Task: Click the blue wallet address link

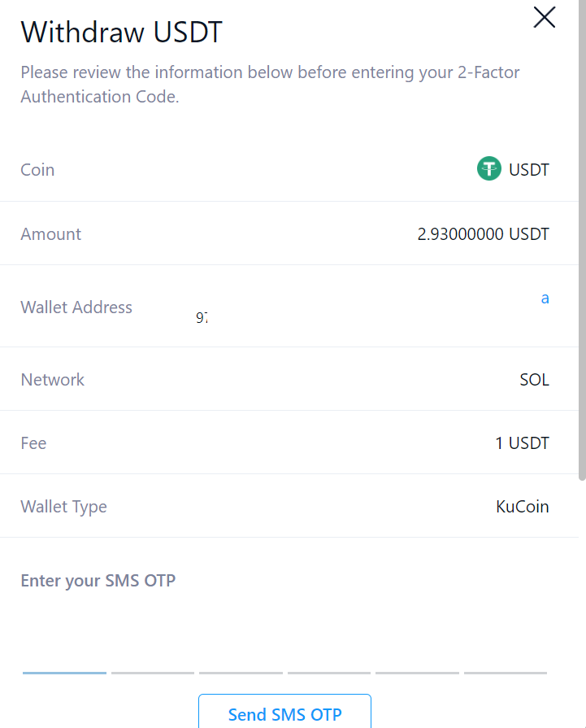Action: click(545, 299)
